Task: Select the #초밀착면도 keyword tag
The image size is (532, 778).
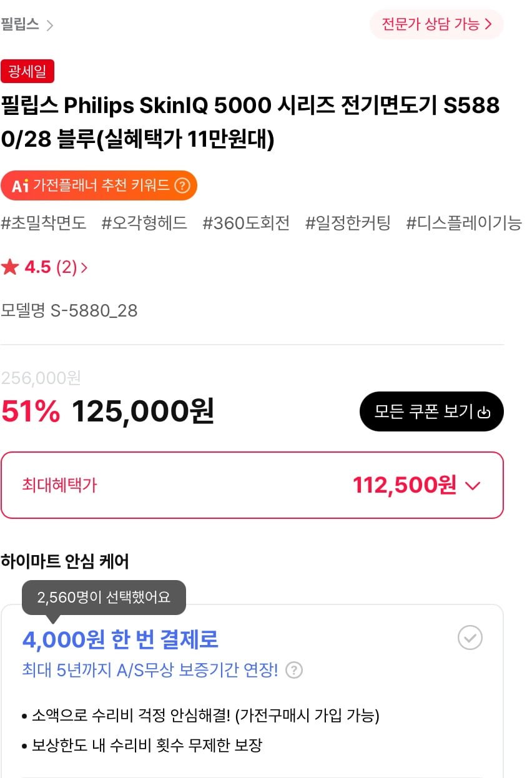Action: pyautogui.click(x=44, y=224)
